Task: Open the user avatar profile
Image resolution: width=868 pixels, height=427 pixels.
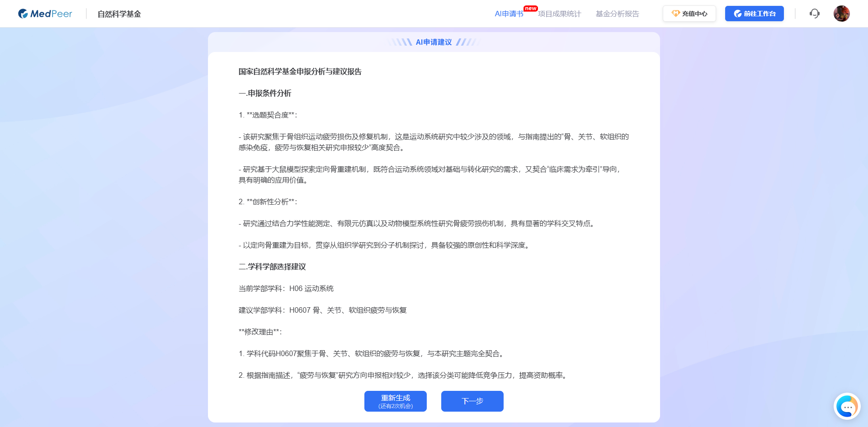Action: (841, 14)
